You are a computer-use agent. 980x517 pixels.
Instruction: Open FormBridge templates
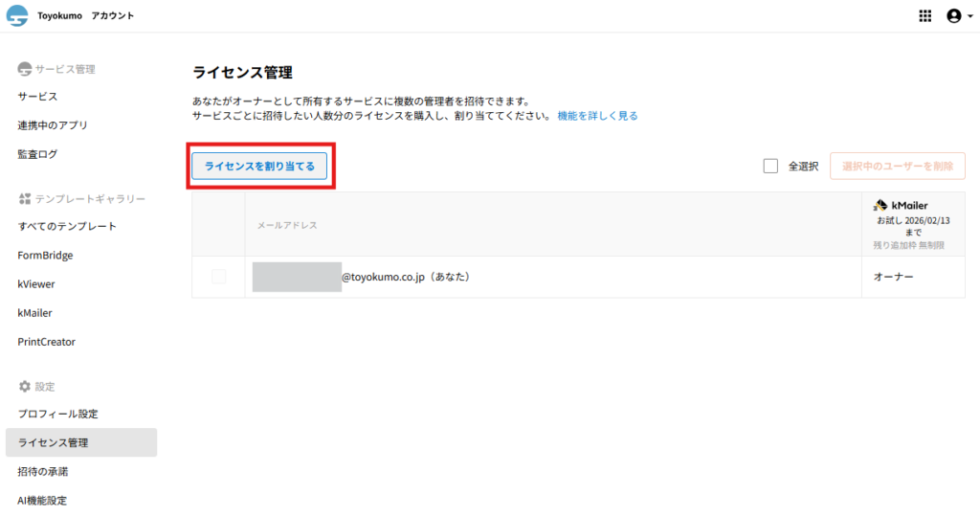pos(45,256)
